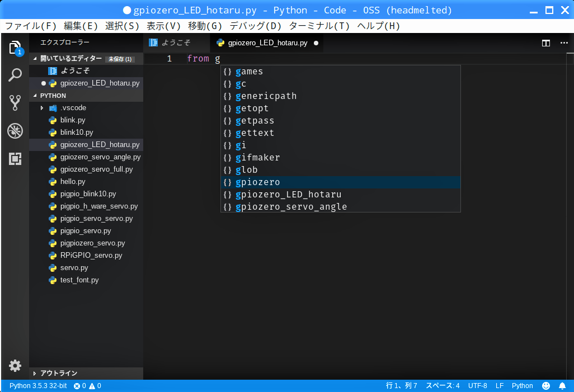The height and width of the screenshot is (392, 574).
Task: Open the File menu (ファイル)
Action: tap(31, 26)
